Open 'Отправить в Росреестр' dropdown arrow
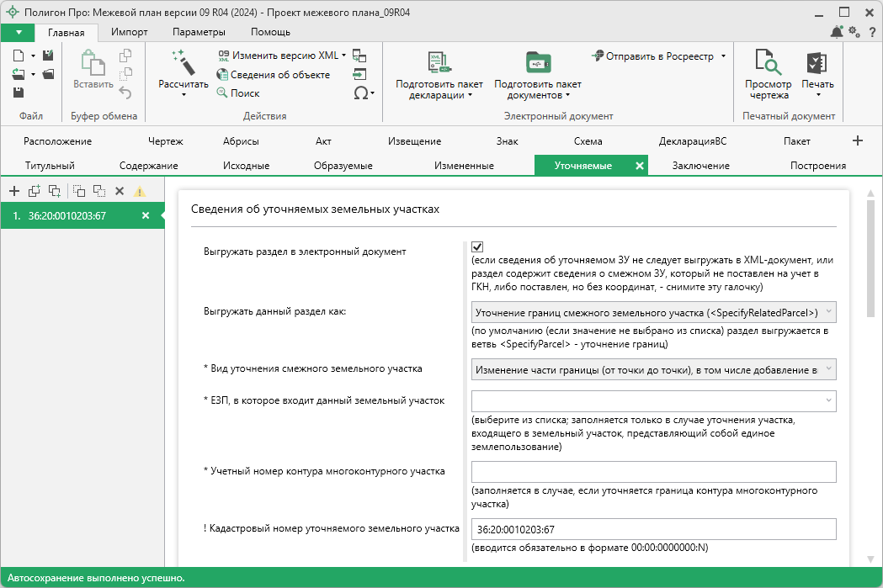The width and height of the screenshot is (883, 588). pos(723,56)
